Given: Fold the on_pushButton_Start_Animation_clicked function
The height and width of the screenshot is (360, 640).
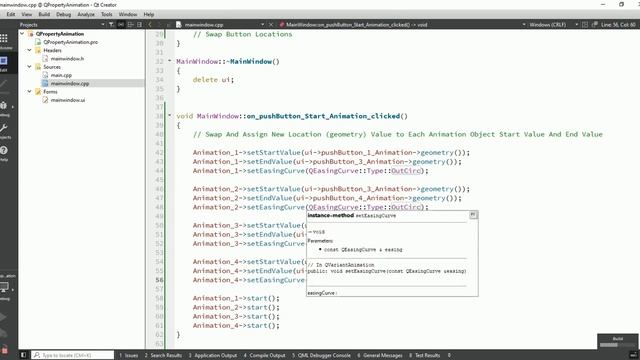Looking at the screenshot, I should (170, 116).
